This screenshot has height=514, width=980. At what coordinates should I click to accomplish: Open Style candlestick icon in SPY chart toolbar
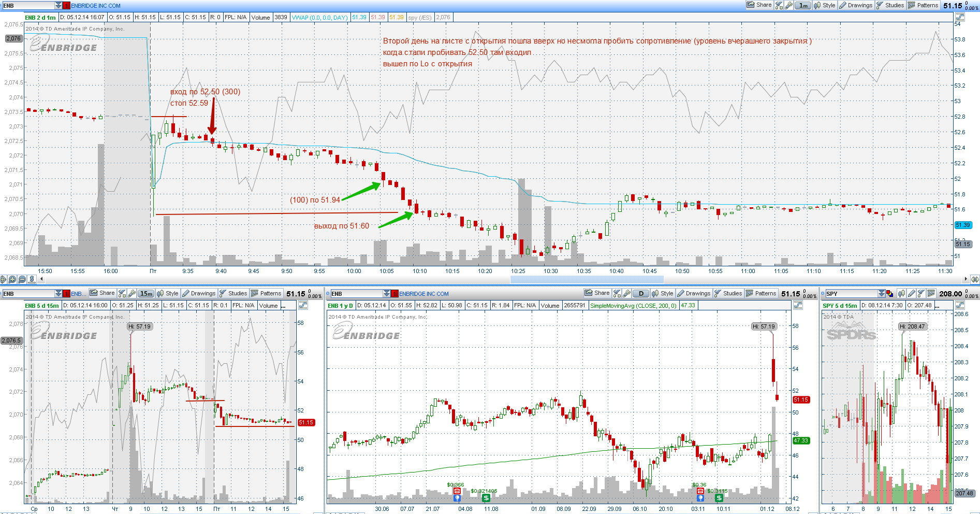[901, 293]
